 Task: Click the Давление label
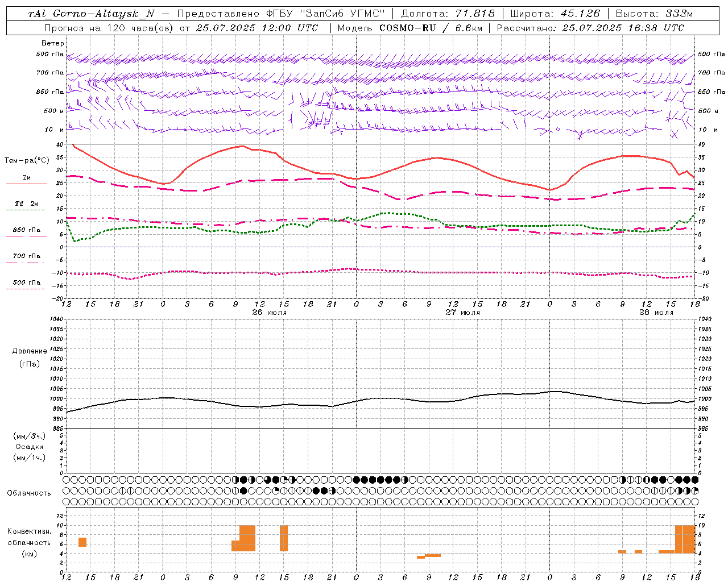pyautogui.click(x=30, y=351)
